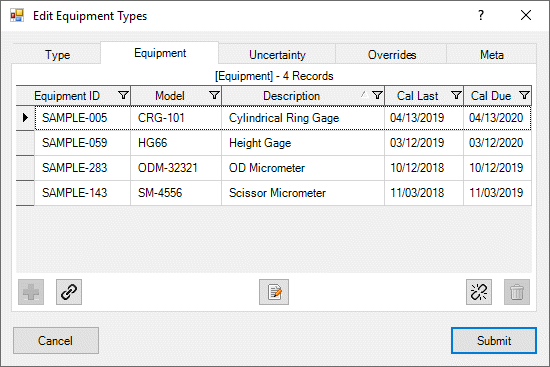Viewport: 550px width, 367px height.
Task: Click the SAMPLE-005 cell
Action: 82,118
